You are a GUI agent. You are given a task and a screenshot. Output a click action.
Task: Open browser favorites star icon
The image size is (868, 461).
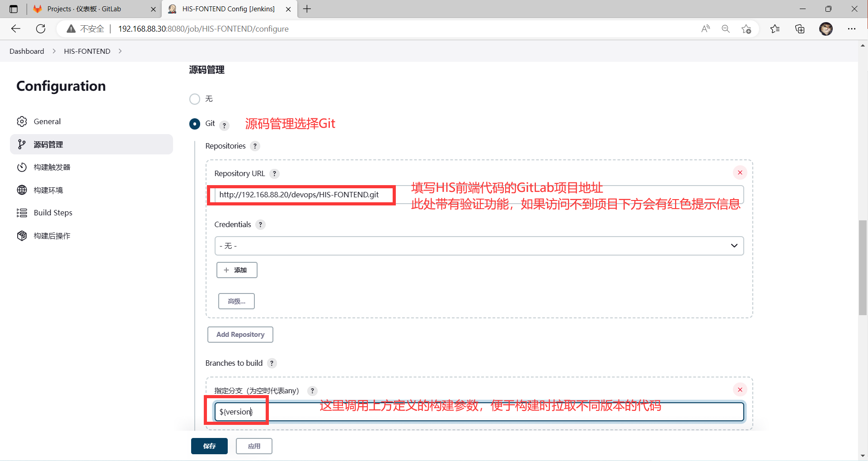[x=774, y=29]
